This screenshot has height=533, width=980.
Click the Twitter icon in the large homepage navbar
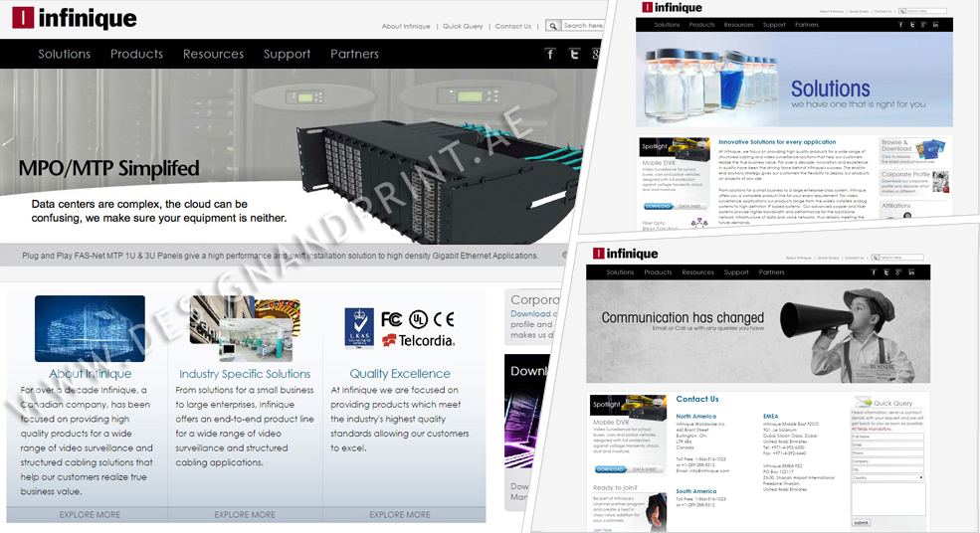pyautogui.click(x=574, y=54)
